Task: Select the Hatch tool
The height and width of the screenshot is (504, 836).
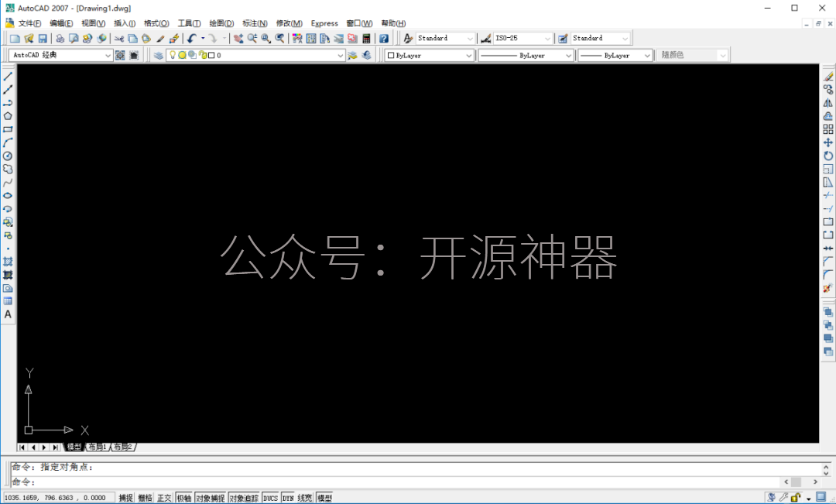Action: pyautogui.click(x=8, y=262)
